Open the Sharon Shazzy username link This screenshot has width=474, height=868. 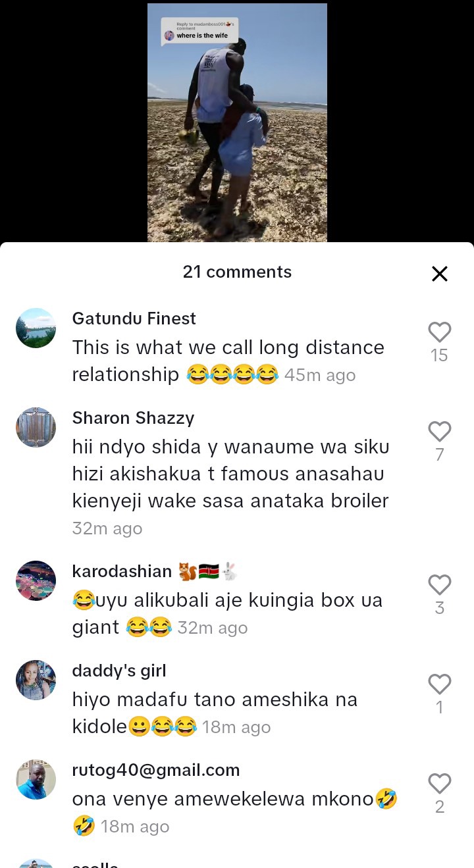(x=134, y=418)
